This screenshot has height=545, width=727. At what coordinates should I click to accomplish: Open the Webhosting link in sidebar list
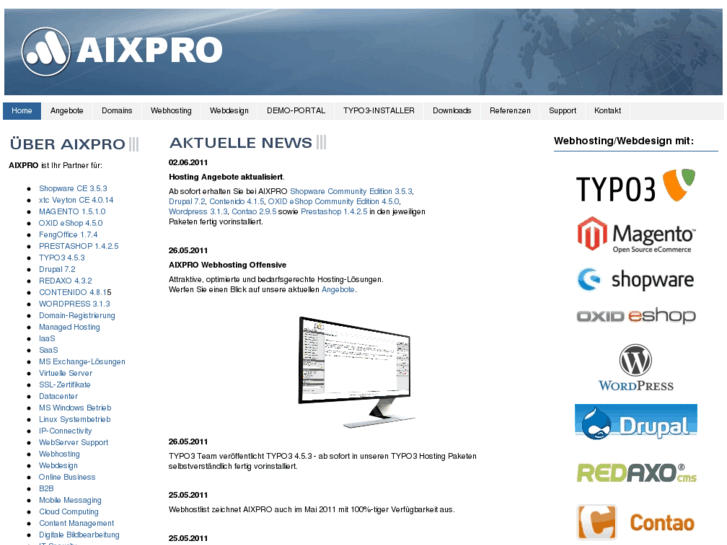(59, 454)
